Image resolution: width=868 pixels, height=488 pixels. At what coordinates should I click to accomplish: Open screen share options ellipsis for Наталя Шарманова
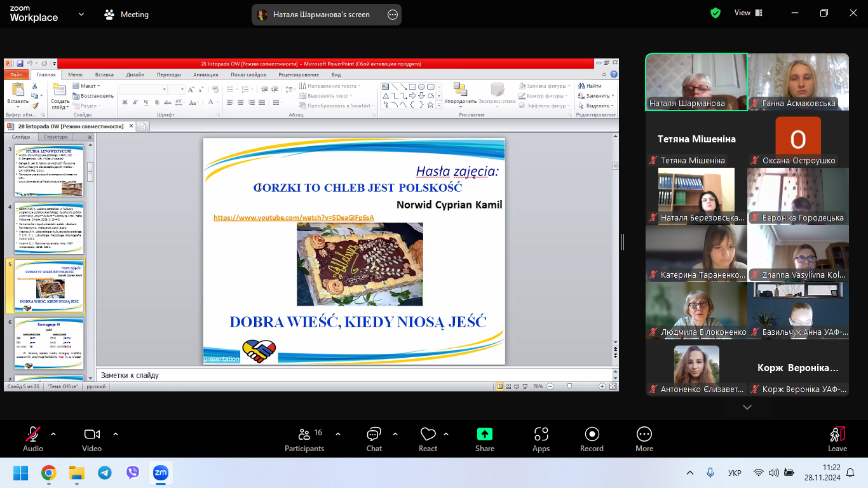[393, 15]
